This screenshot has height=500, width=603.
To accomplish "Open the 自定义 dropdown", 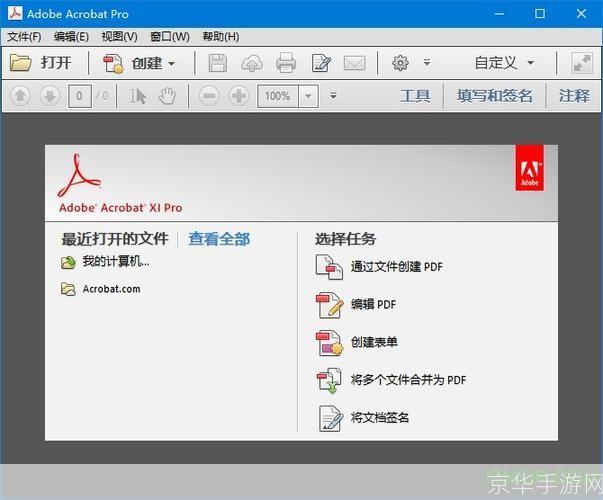I will pyautogui.click(x=504, y=63).
